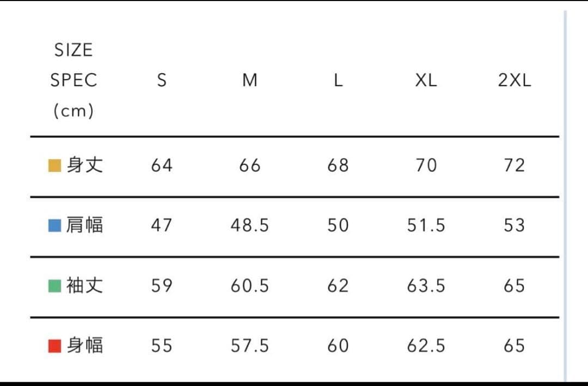Click the red 身幅 color swatch
This screenshot has width=588, height=386.
click(x=54, y=346)
